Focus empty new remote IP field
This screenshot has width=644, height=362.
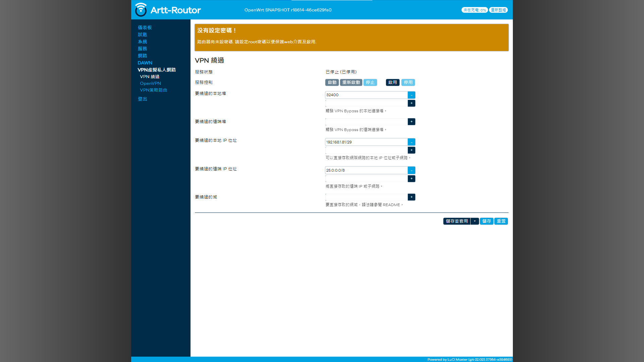coord(366,179)
